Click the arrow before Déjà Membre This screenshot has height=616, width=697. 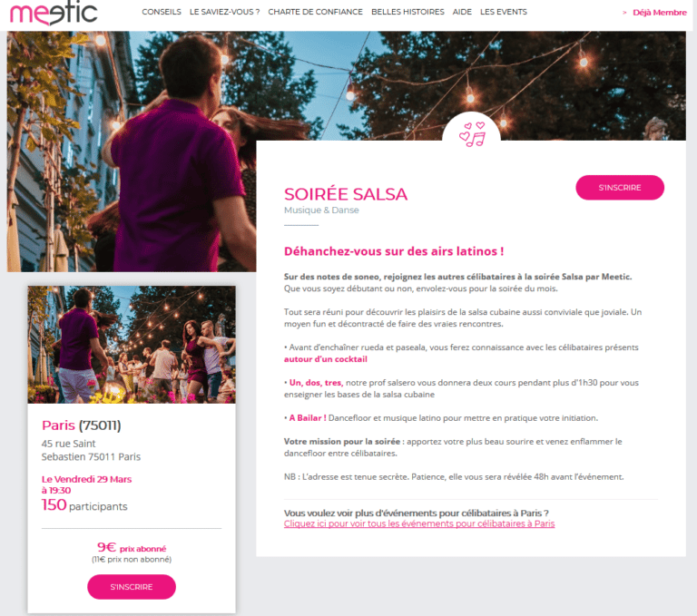[624, 13]
